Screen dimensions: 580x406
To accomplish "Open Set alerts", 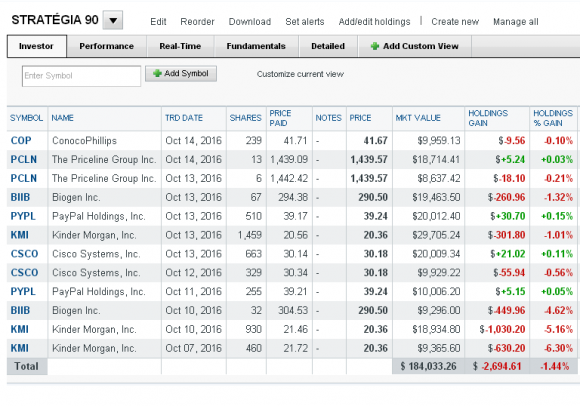I will tap(305, 22).
